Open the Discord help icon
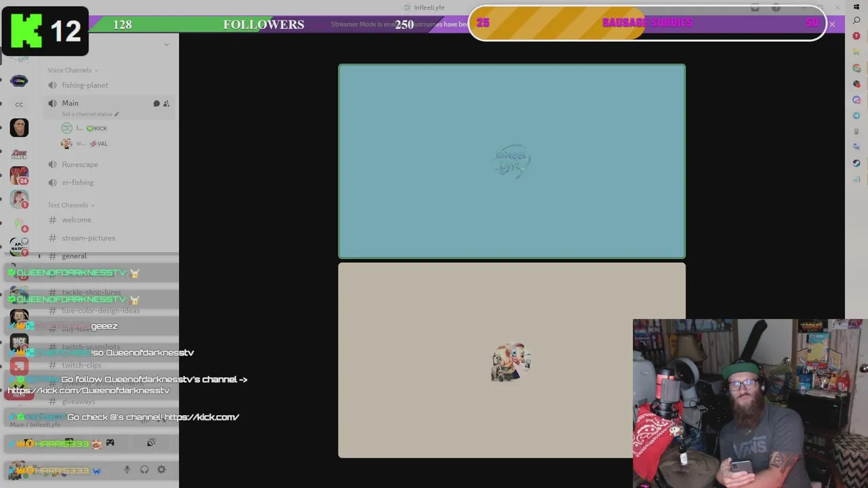 pyautogui.click(x=776, y=8)
